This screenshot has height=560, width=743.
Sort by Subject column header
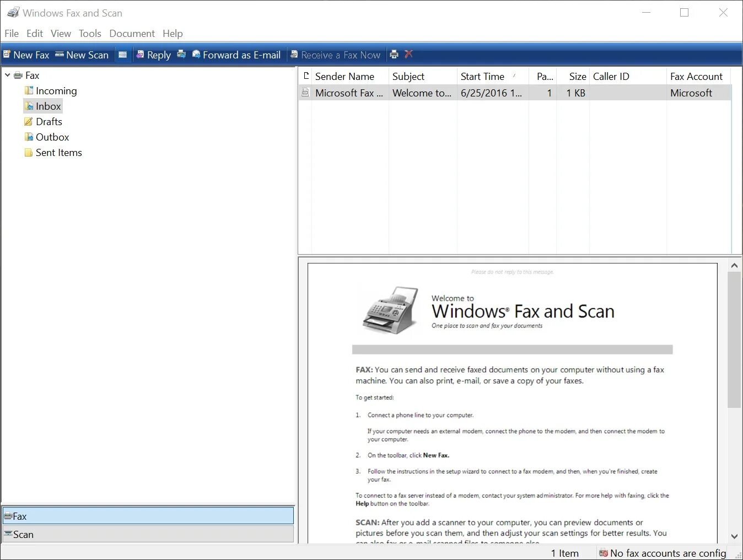pos(423,76)
